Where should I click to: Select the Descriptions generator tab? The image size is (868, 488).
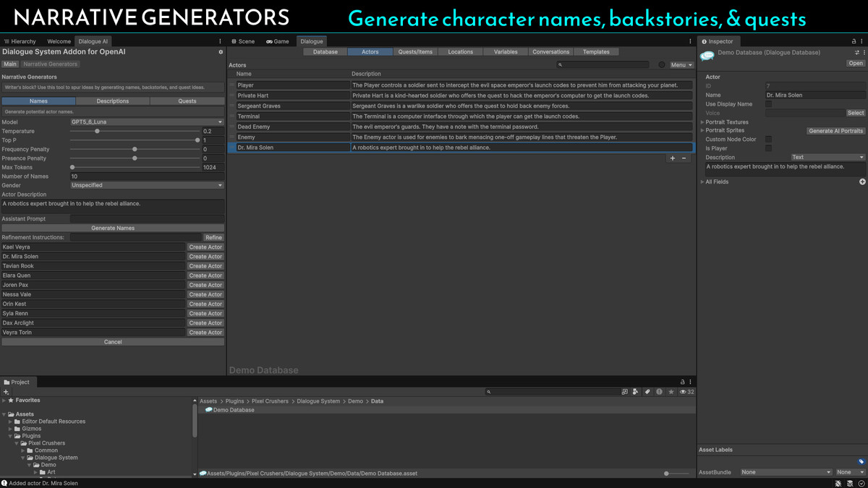tap(113, 101)
